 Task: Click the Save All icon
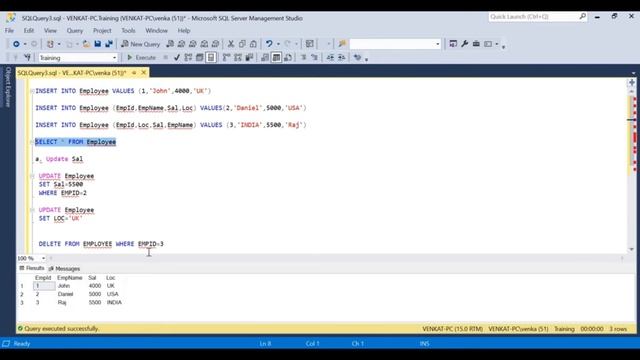pos(109,44)
